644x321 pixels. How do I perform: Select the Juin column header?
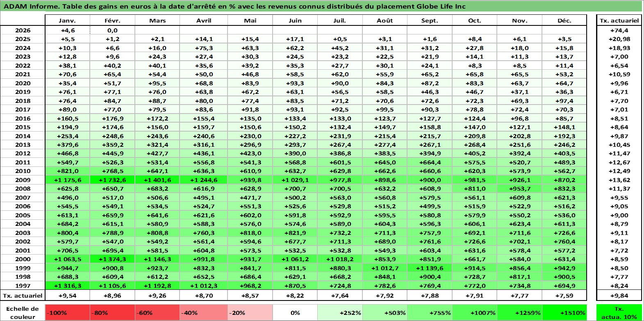[x=295, y=20]
